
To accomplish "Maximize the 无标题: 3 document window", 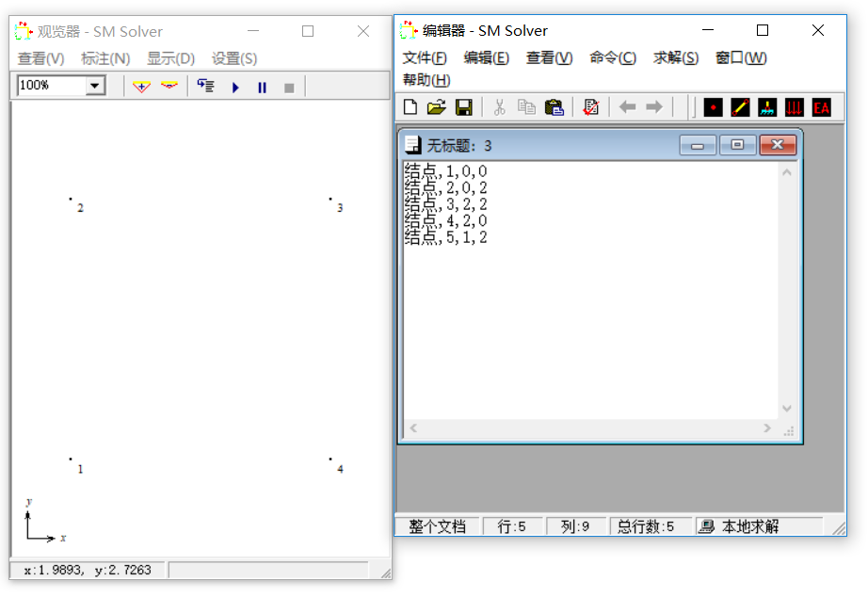I will (737, 145).
